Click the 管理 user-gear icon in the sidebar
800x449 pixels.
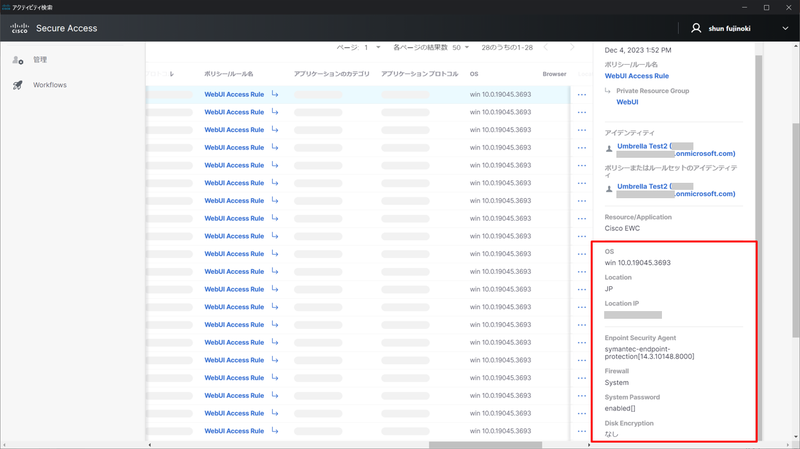tap(18, 60)
